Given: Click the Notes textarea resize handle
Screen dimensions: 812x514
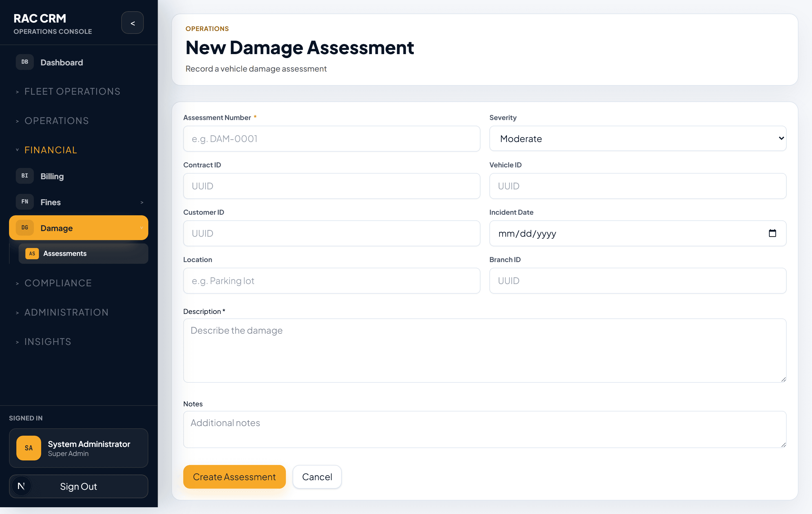Looking at the screenshot, I should (x=783, y=445).
